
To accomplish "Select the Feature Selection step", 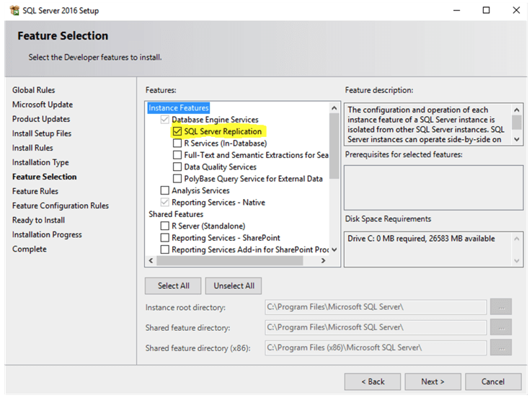I will click(45, 177).
